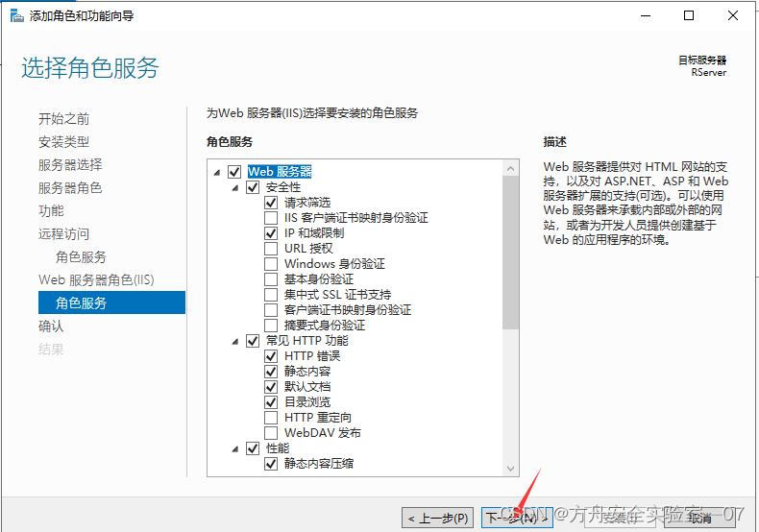Enable URL 授权 checkbox
759x532 pixels.
tap(271, 249)
